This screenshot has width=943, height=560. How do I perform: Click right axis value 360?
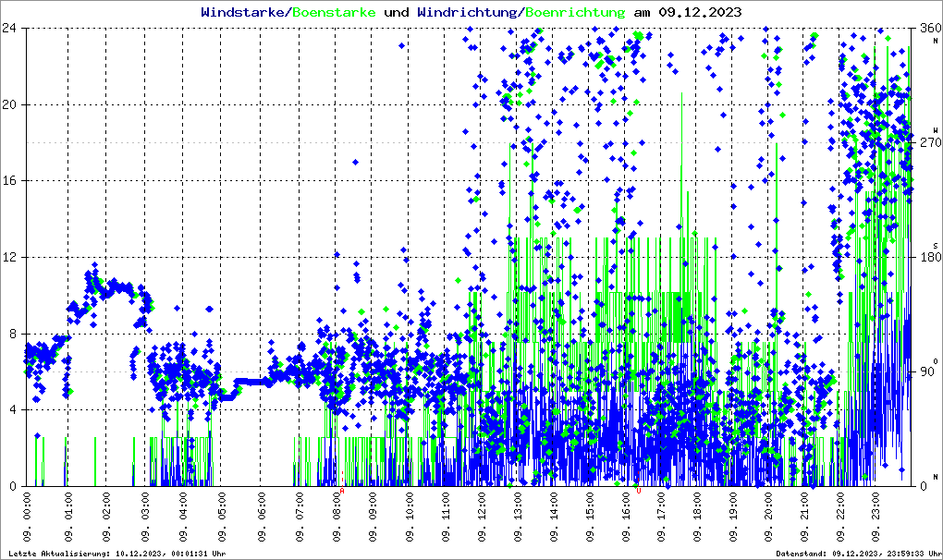click(930, 28)
